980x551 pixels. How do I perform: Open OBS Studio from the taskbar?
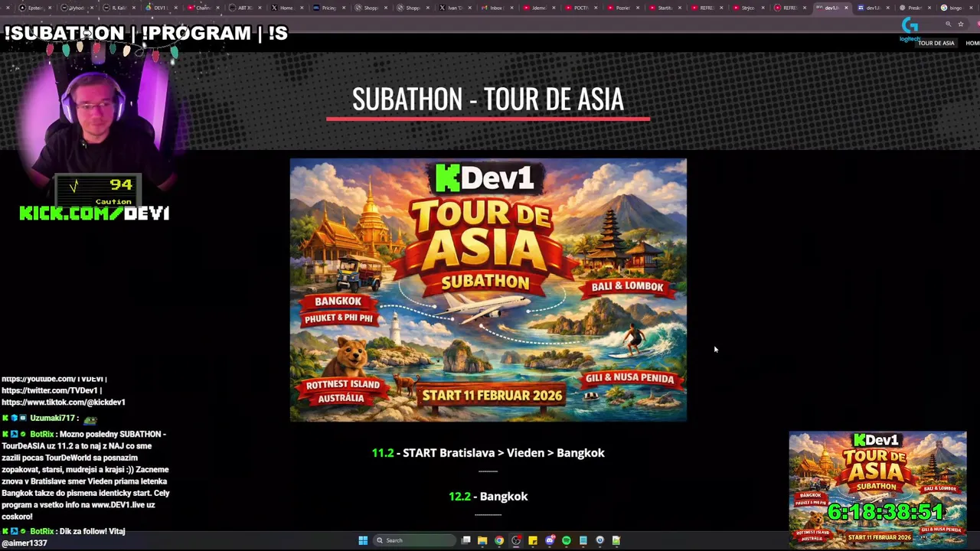click(516, 540)
